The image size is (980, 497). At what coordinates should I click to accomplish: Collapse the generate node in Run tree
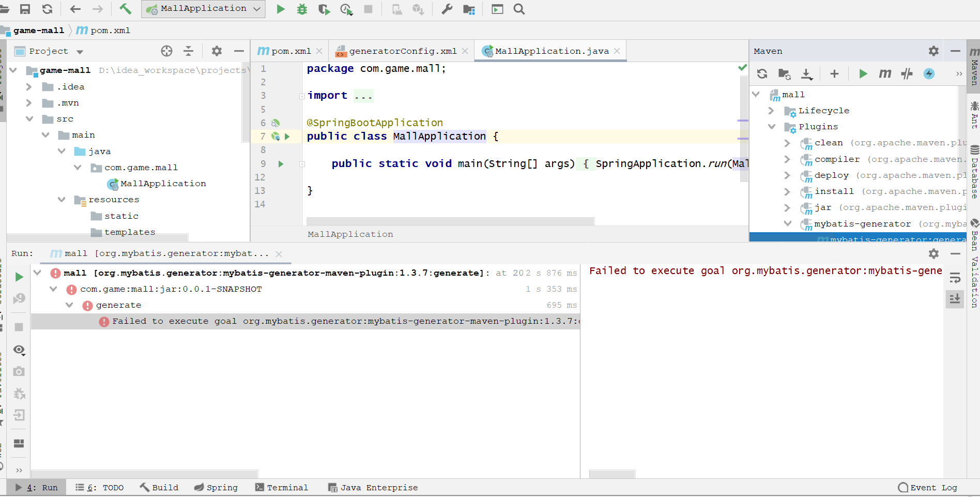69,305
